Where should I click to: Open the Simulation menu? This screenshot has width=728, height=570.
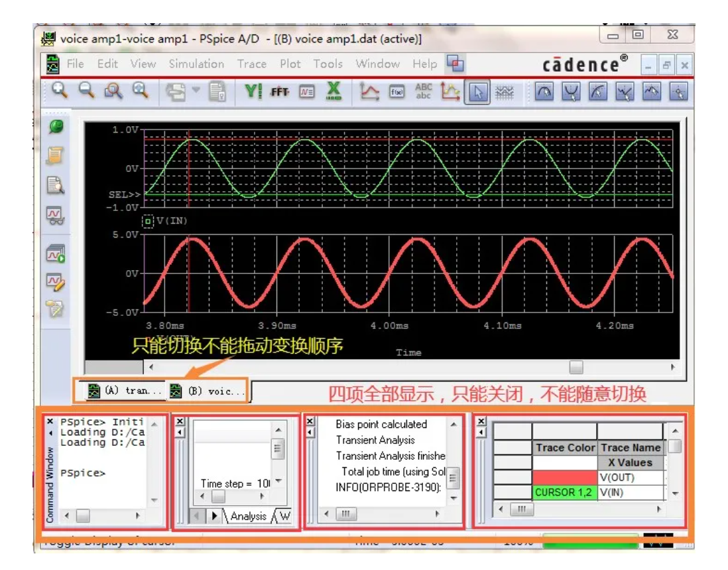click(196, 64)
